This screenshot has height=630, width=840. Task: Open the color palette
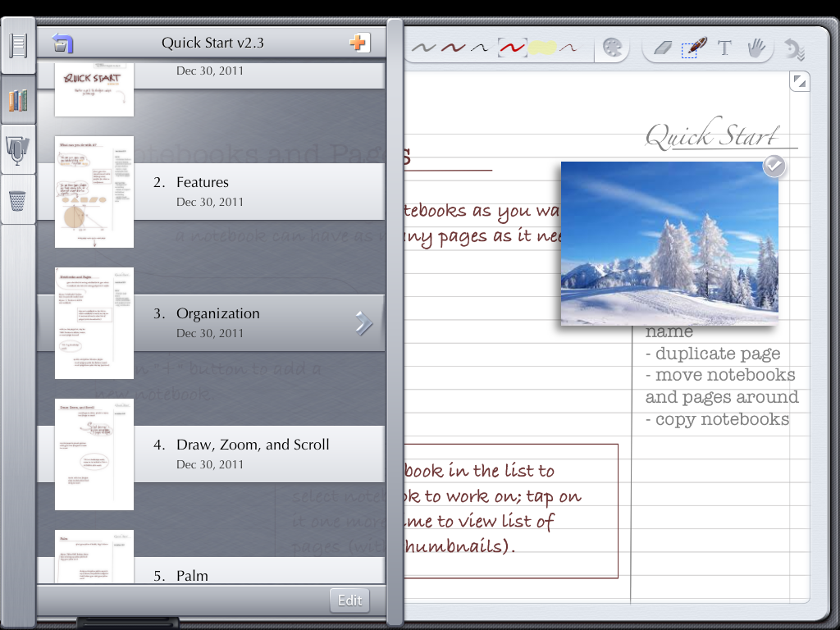pyautogui.click(x=612, y=48)
